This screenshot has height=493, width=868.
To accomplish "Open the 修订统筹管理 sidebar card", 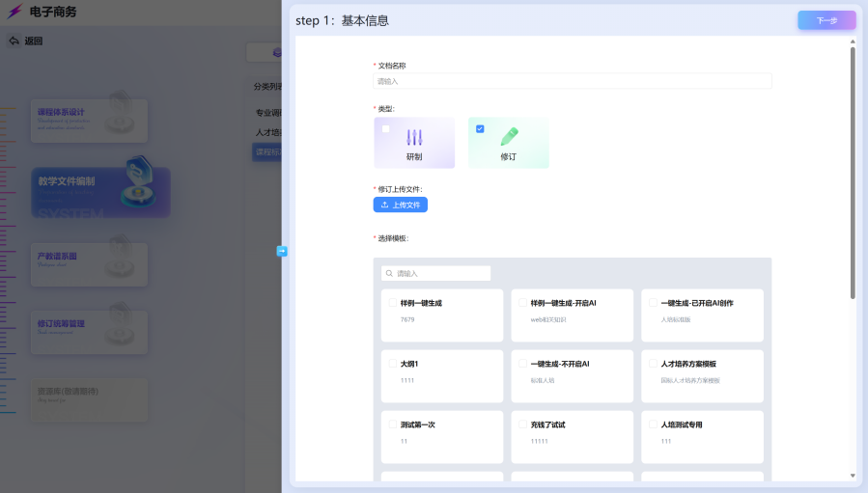I will coord(89,332).
